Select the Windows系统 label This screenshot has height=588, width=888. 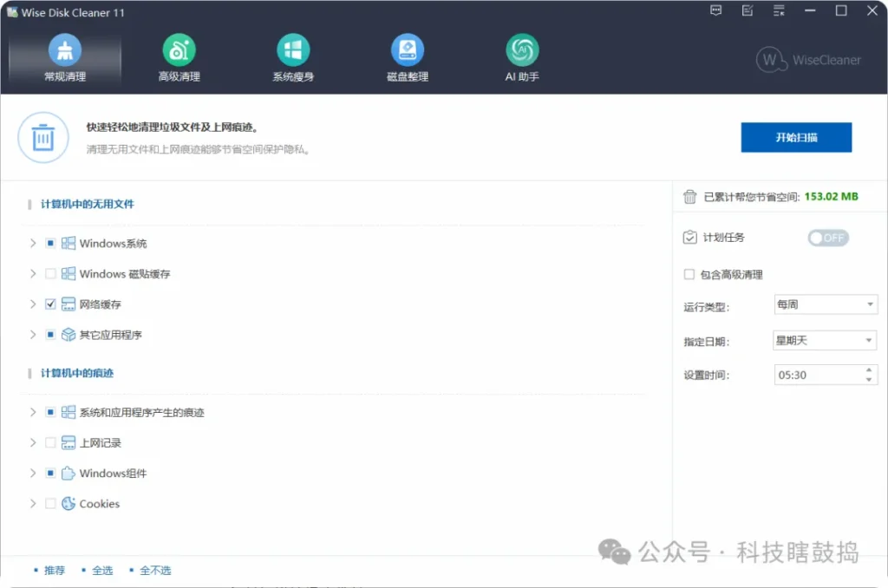point(114,244)
